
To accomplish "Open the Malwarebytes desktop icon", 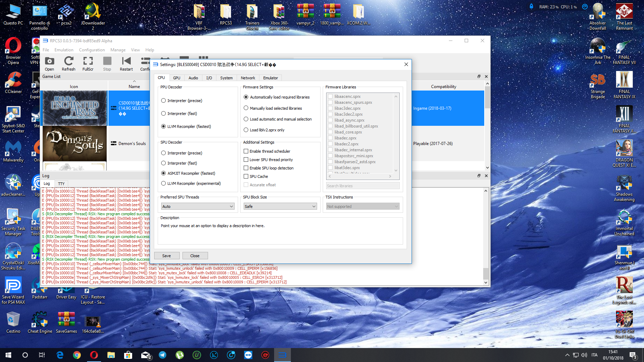I will pos(13,151).
